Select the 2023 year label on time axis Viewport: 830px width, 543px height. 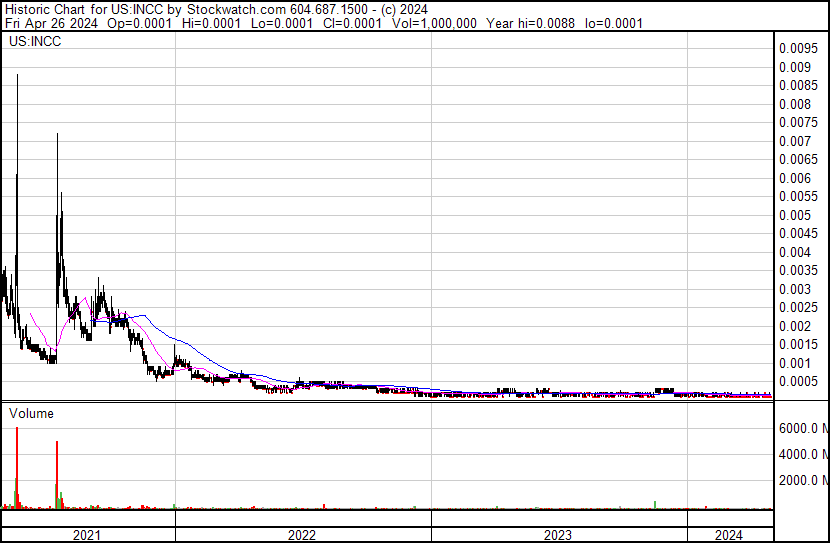(x=558, y=535)
